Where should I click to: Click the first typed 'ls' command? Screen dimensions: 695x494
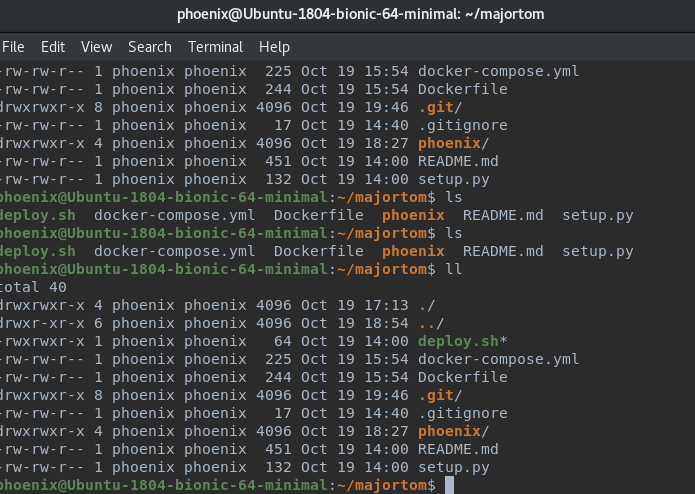pos(453,197)
